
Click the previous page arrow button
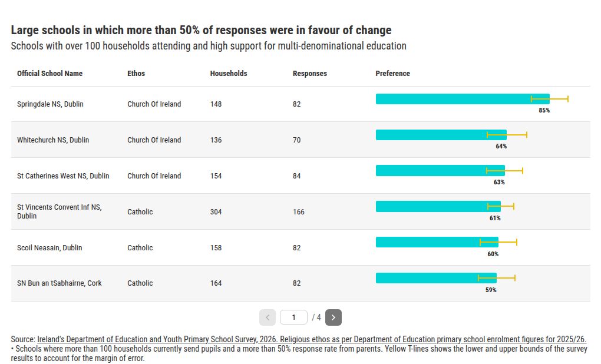[267, 317]
